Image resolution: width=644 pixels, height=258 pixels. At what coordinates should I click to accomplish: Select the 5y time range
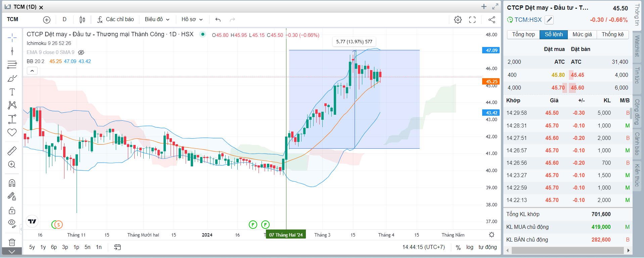click(32, 247)
